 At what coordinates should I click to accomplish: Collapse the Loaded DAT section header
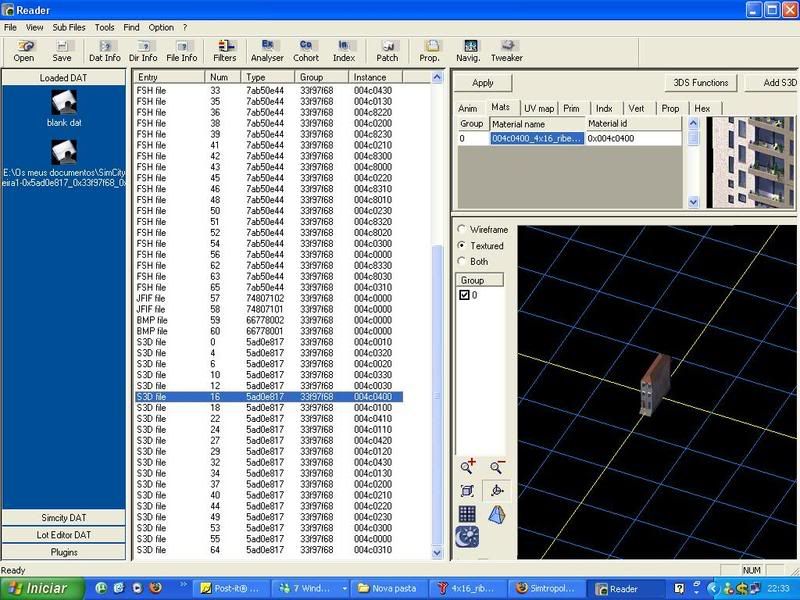[64, 78]
